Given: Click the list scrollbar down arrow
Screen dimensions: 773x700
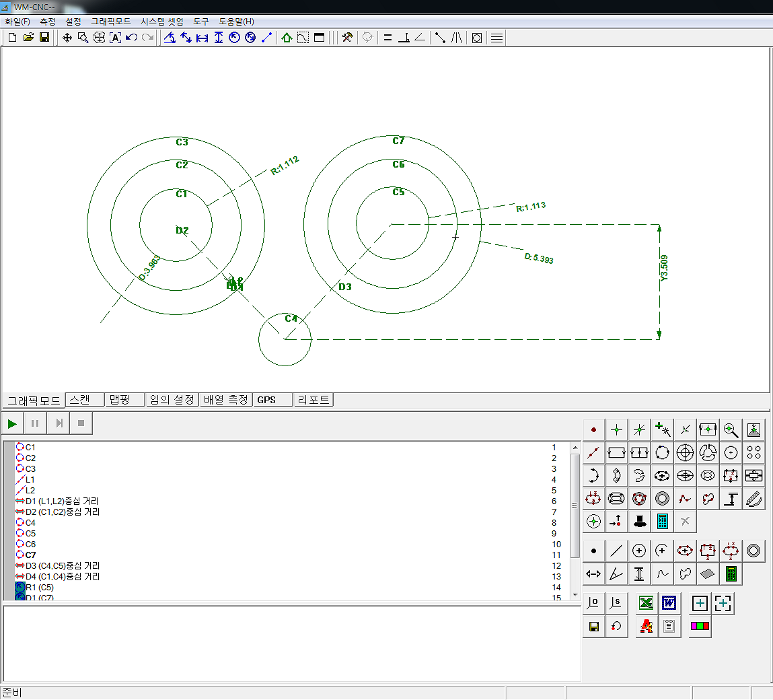Looking at the screenshot, I should [575, 595].
